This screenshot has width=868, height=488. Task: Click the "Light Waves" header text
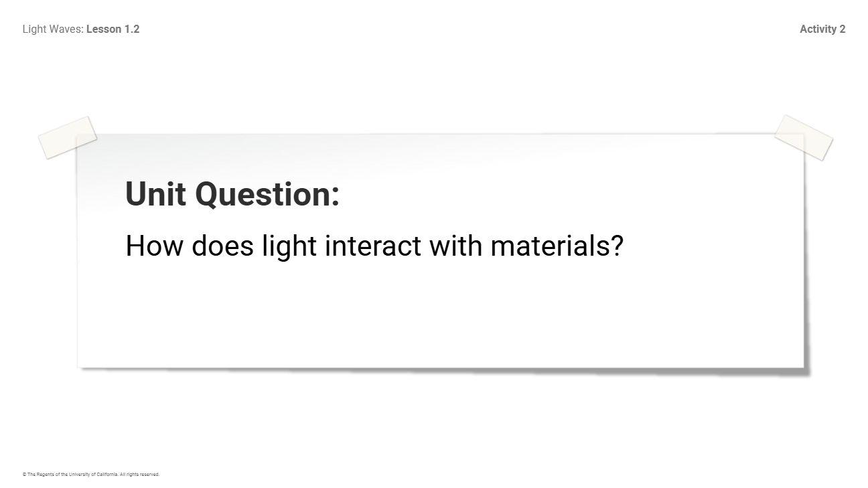point(53,29)
